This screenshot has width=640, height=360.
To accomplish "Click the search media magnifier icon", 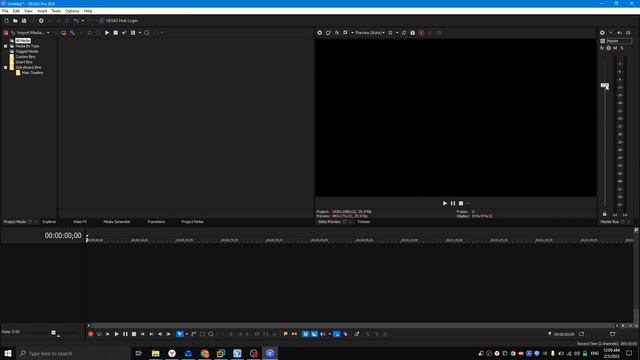I will [147, 33].
